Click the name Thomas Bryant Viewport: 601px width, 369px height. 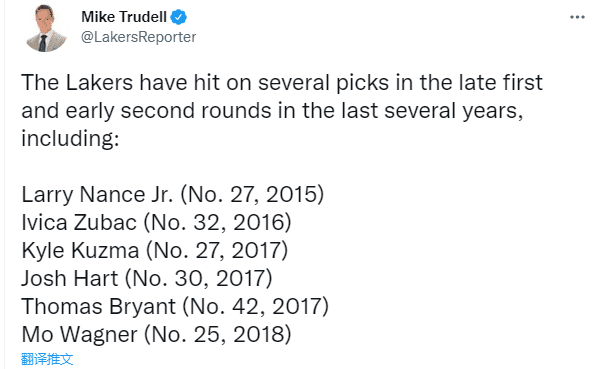(99, 307)
